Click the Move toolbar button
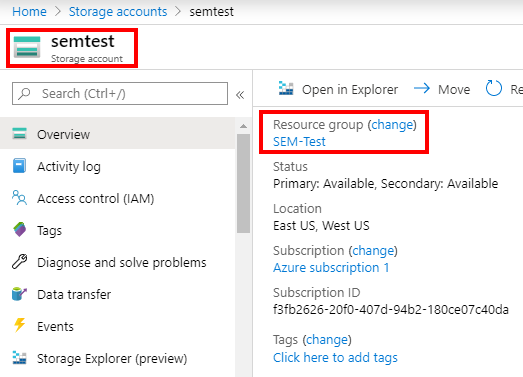 coord(442,89)
